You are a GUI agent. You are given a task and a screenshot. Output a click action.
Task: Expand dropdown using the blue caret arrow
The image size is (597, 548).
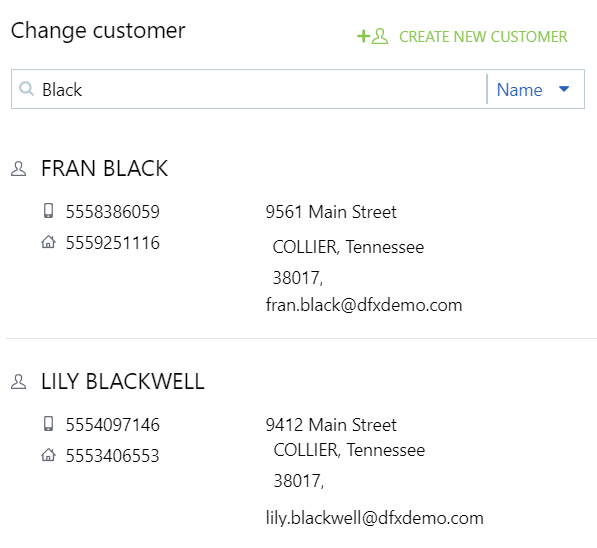pyautogui.click(x=564, y=89)
